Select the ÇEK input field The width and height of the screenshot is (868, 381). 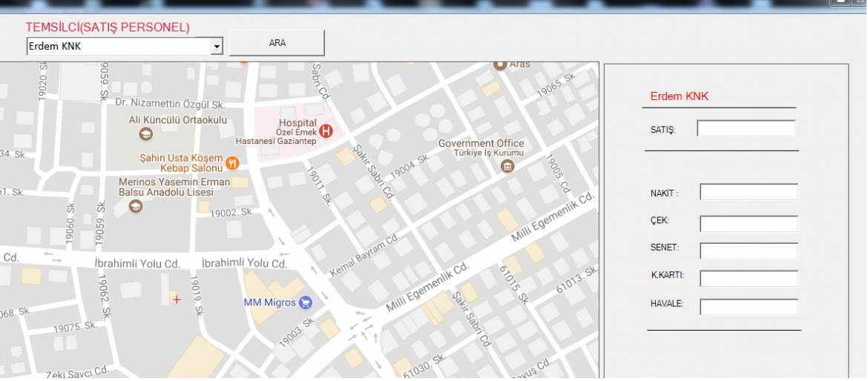(x=749, y=224)
